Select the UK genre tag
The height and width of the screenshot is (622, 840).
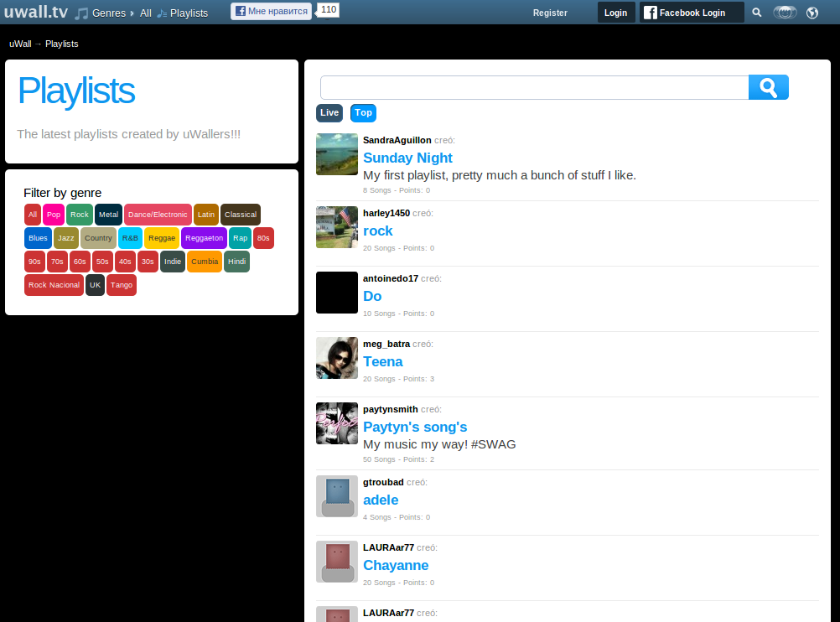tap(95, 285)
